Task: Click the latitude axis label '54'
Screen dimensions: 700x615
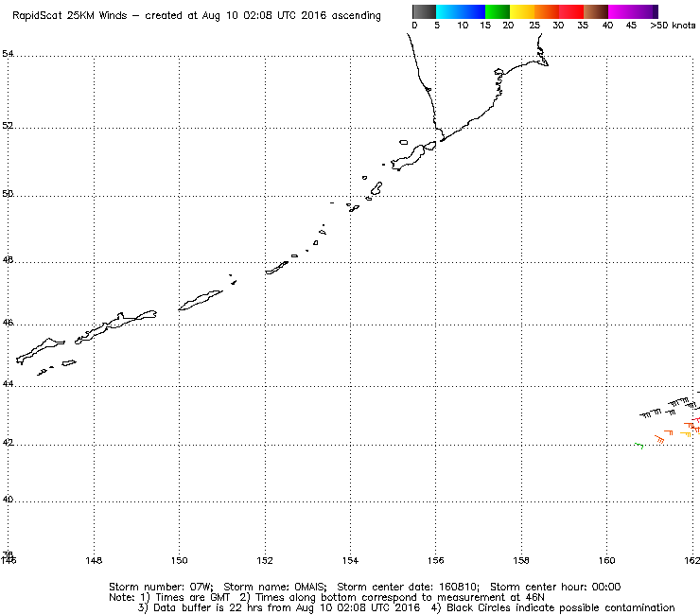Action: pyautogui.click(x=8, y=54)
